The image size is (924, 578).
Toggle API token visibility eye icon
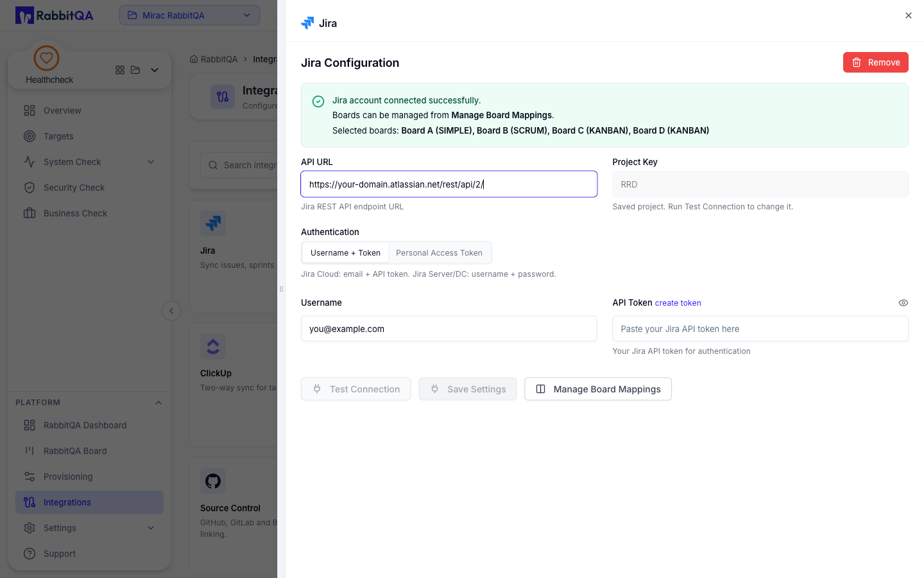click(x=903, y=303)
